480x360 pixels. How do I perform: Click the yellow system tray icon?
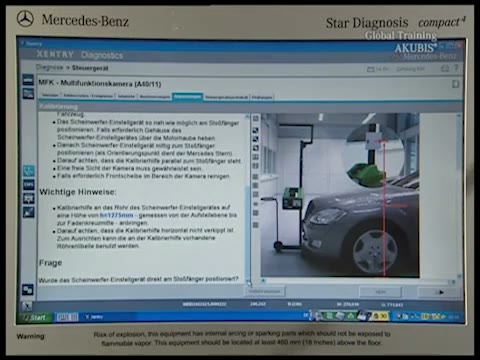(x=381, y=316)
